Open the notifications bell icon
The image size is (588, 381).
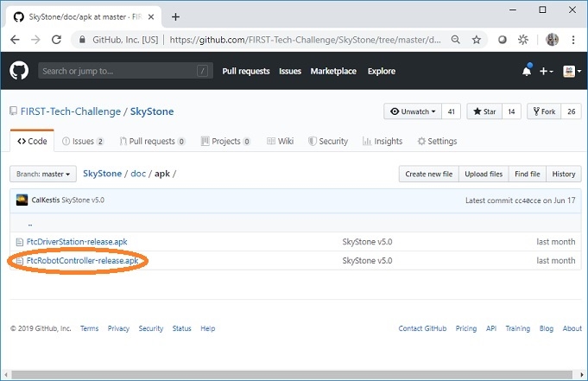(x=527, y=71)
